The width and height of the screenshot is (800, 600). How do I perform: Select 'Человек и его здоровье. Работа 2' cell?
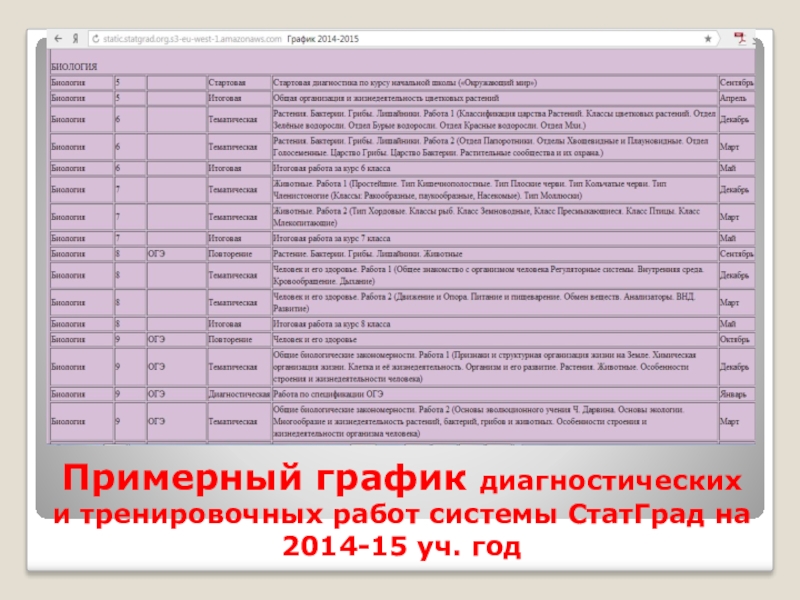pos(495,303)
